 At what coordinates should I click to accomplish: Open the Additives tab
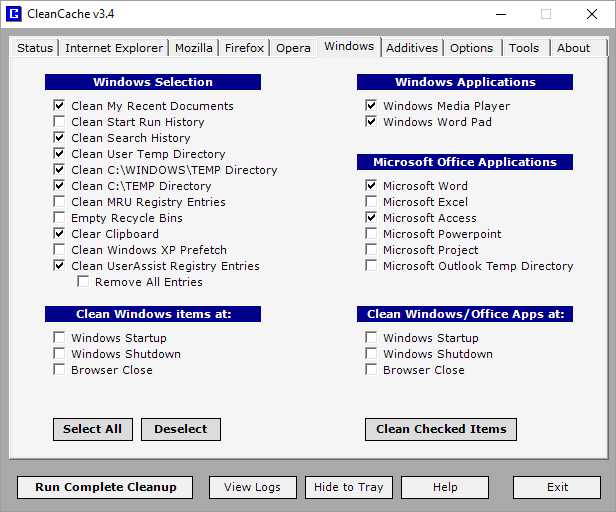412,48
